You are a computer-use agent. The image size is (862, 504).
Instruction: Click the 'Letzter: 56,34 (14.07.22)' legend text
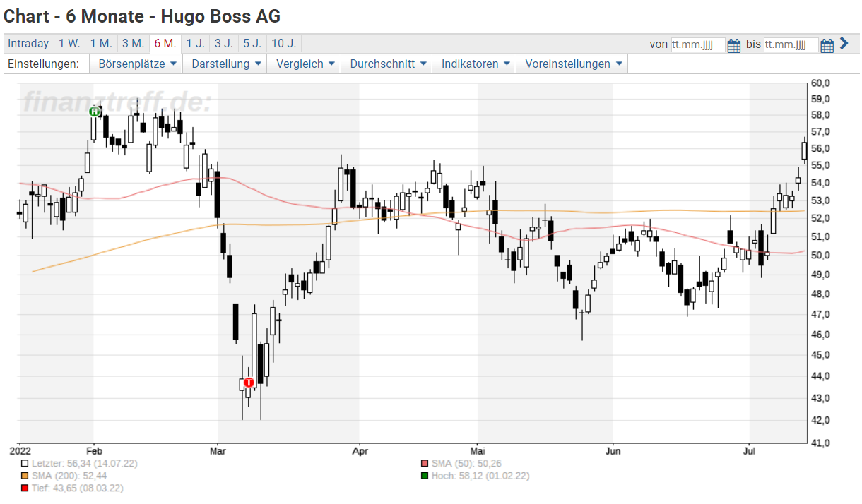[85, 464]
